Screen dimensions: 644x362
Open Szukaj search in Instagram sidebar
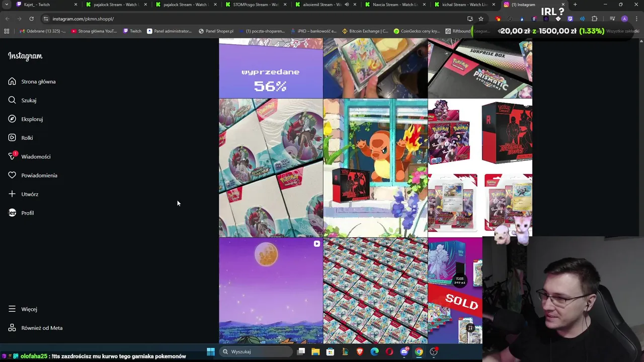22,100
